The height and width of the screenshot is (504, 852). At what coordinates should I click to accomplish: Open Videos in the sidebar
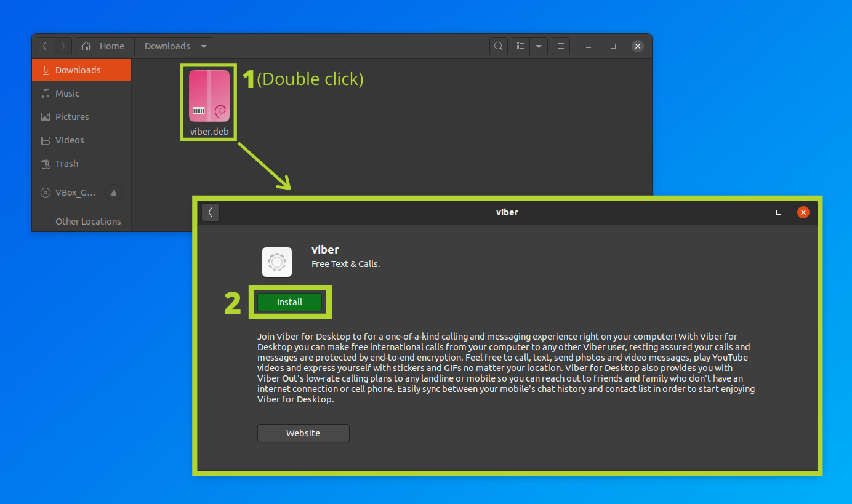click(81, 140)
